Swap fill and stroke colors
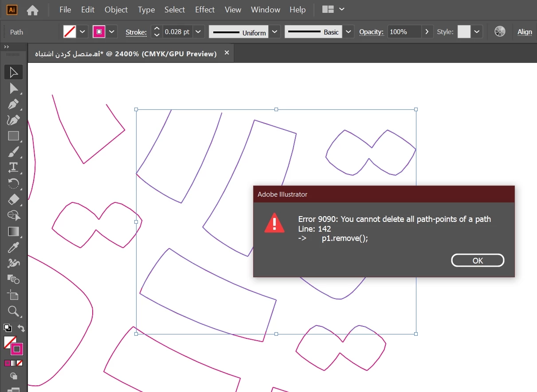 (21, 328)
